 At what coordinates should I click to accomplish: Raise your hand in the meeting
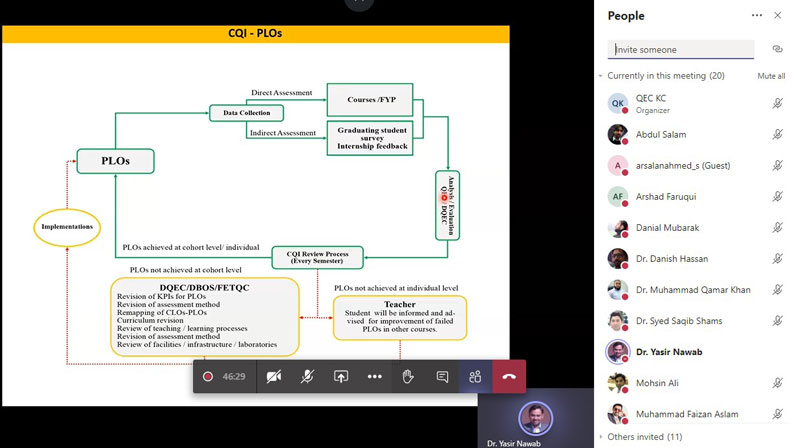(x=408, y=377)
